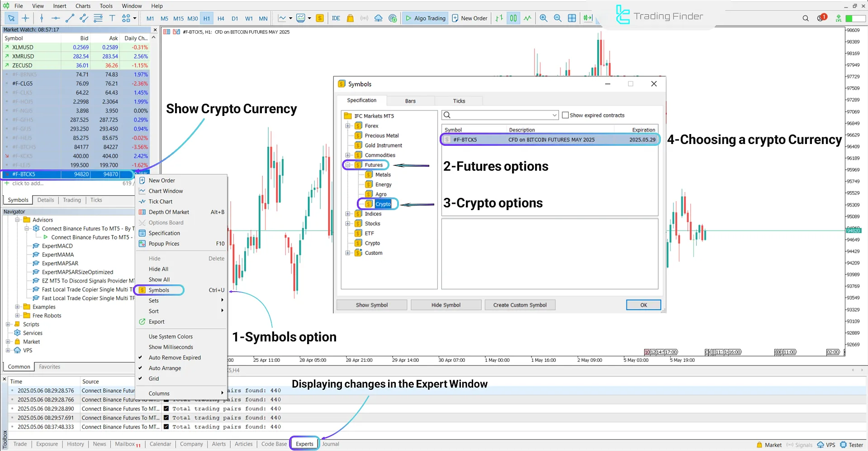Collapse the Futures category
This screenshot has width=868, height=451.
(x=347, y=165)
